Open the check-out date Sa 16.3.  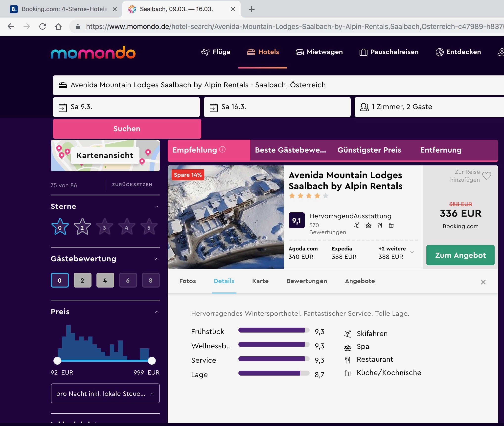click(x=277, y=107)
